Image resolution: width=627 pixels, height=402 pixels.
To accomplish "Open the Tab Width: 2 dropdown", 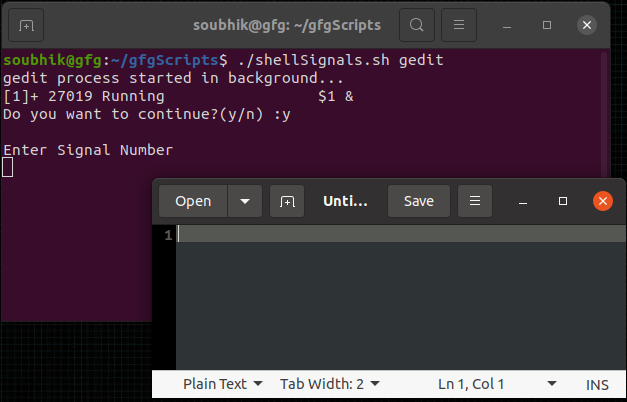I will pyautogui.click(x=329, y=384).
